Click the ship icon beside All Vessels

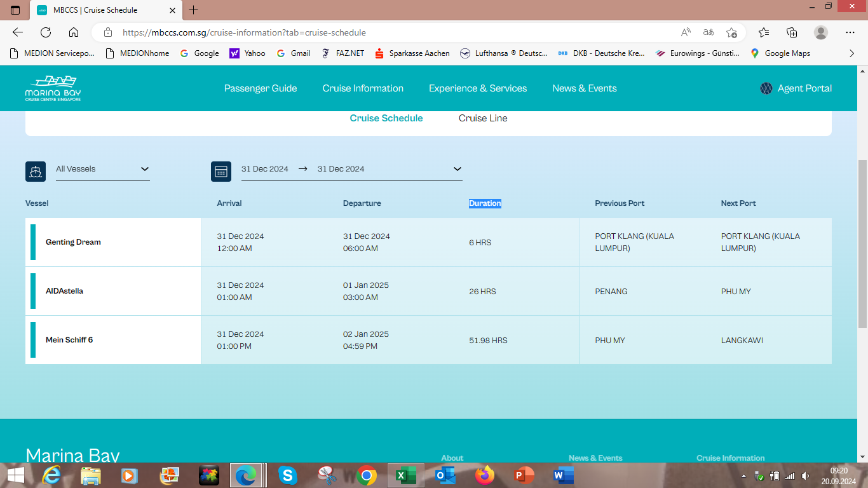pos(36,172)
